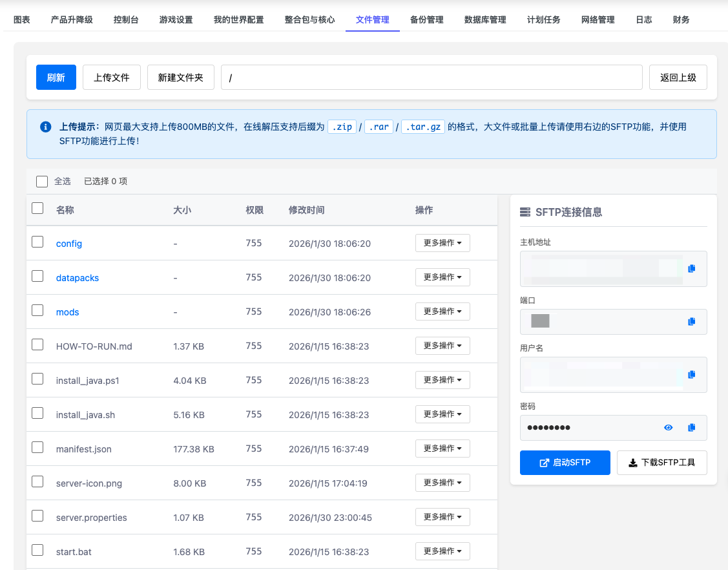Screen dimensions: 728x570
Task: Open 更多操作 menu for config folder
Action: pos(442,243)
